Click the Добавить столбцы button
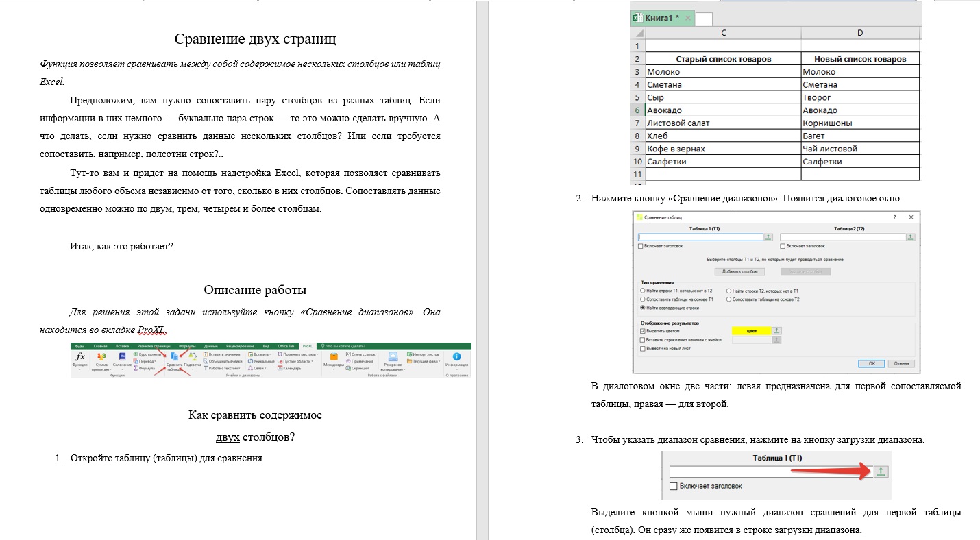The height and width of the screenshot is (540, 980). coord(740,272)
